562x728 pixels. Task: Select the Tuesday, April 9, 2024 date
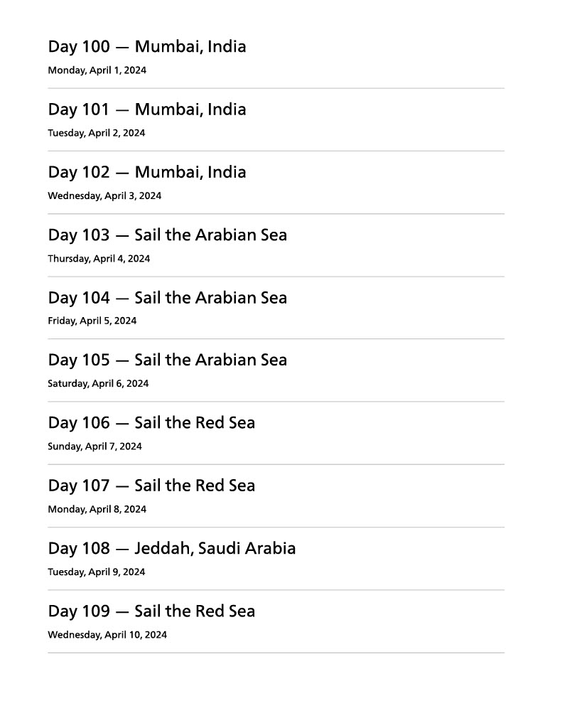(96, 572)
